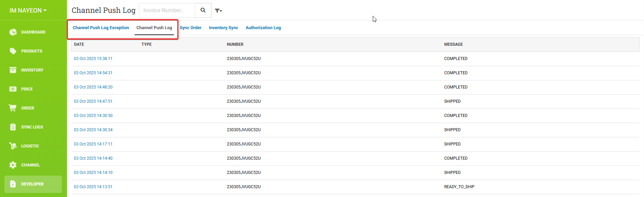The image size is (644, 197).
Task: Expand the IM NAYEON account dropdown
Action: click(x=28, y=11)
